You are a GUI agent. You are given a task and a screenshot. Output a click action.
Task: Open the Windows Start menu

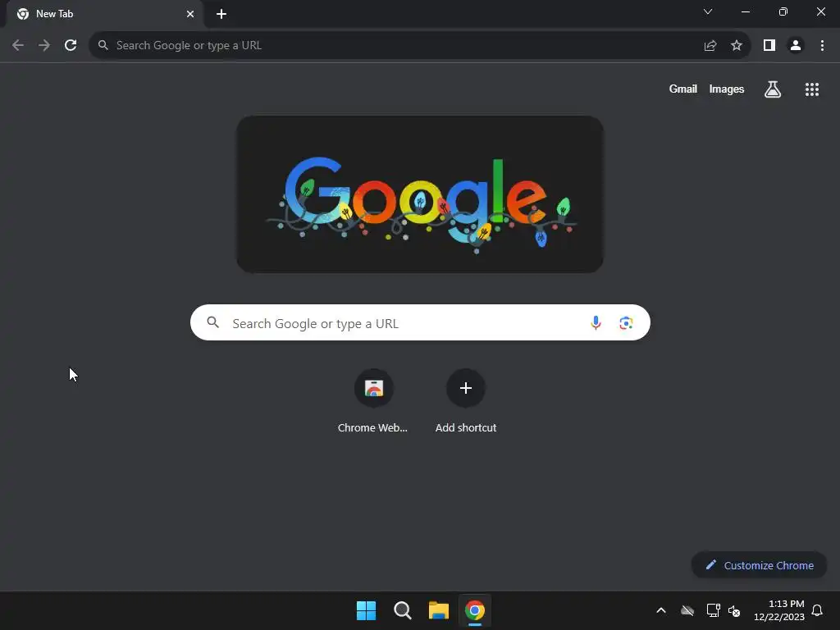point(366,610)
